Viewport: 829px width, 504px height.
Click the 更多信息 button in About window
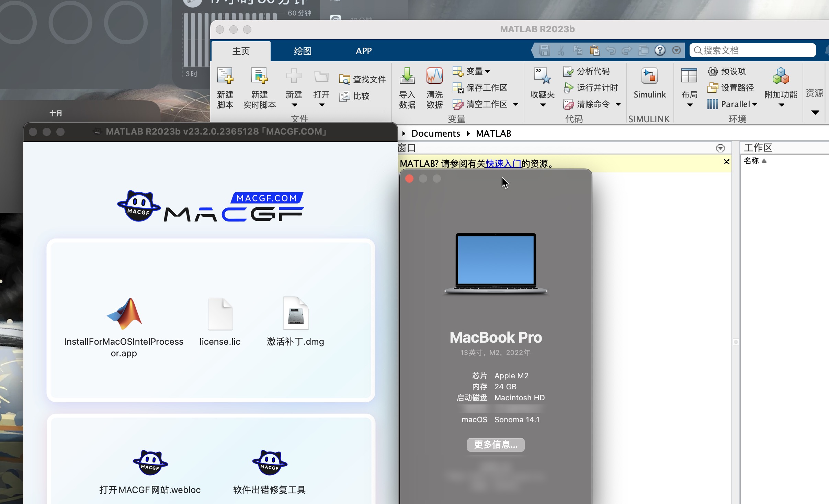(x=495, y=445)
